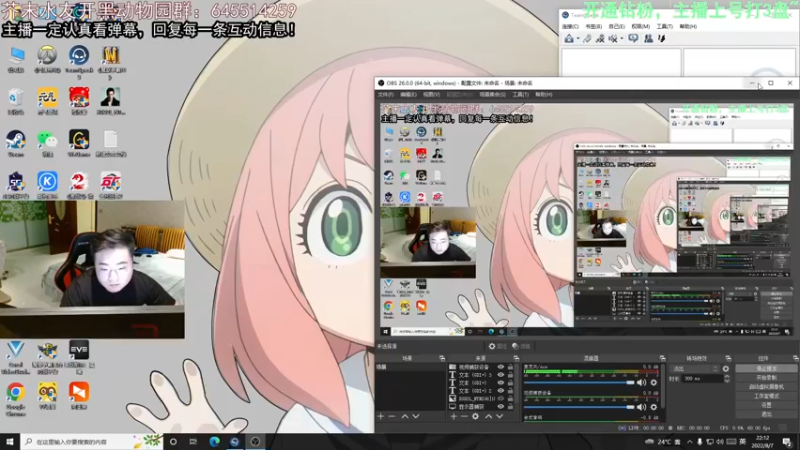This screenshot has height=450, width=800.
Task: Select the Guild Wars 2 dragon shortcut
Action: pyautogui.click(x=79, y=185)
